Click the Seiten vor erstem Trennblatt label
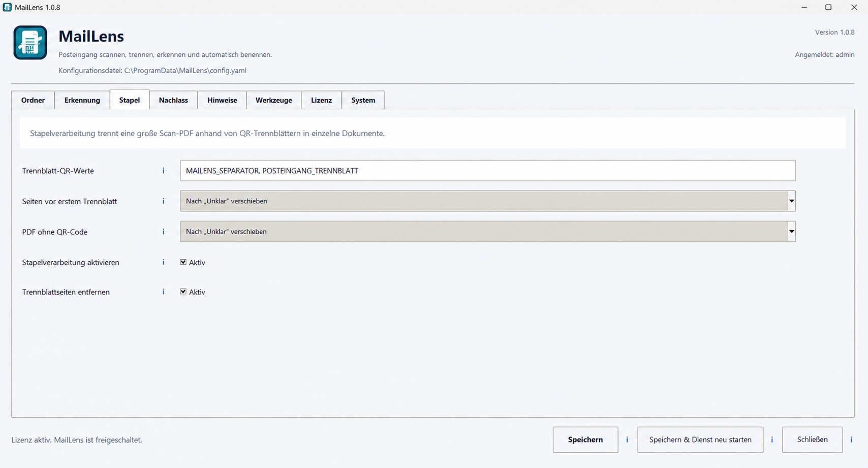Image resolution: width=868 pixels, height=468 pixels. point(70,201)
